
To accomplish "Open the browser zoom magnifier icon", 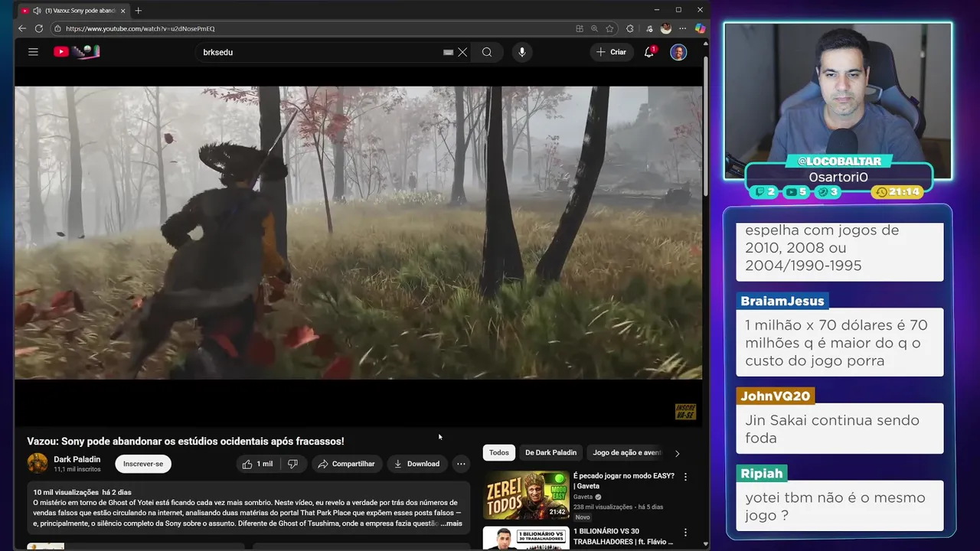I will click(x=594, y=28).
